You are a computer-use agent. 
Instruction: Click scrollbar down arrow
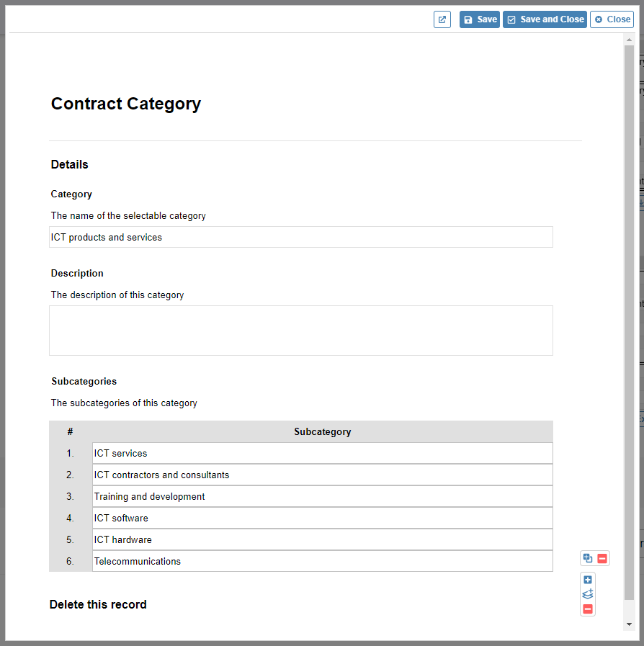[629, 624]
